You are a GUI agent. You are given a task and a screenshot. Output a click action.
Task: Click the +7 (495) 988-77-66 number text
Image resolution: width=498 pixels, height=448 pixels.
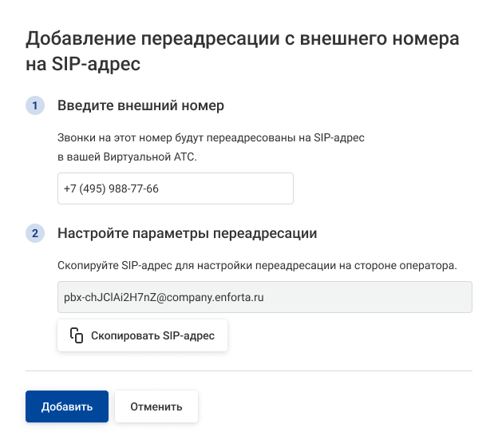click(x=111, y=188)
